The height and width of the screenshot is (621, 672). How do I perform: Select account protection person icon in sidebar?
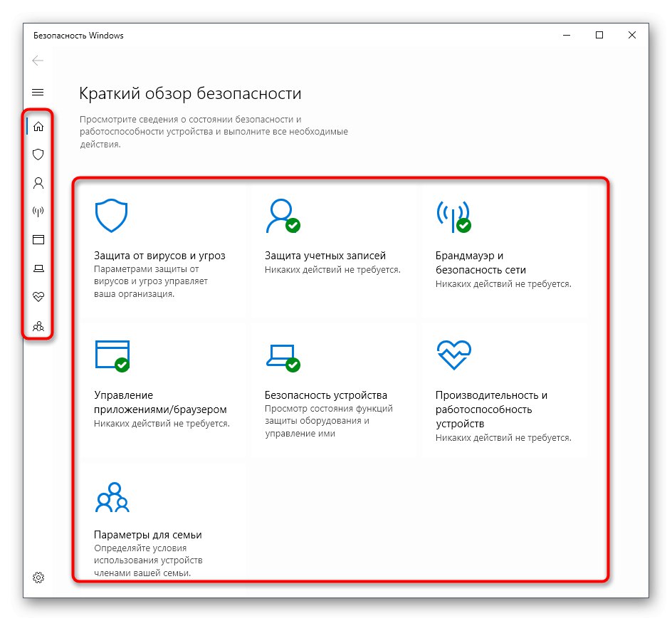point(38,183)
